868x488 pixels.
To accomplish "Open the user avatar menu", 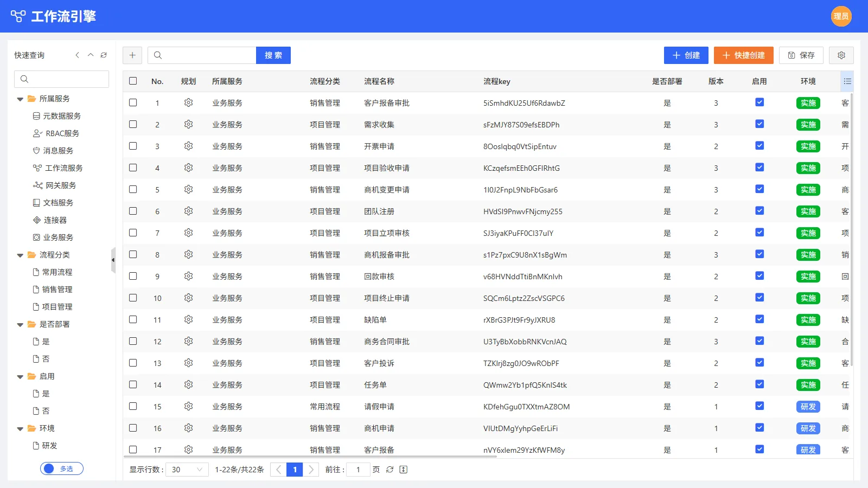I will point(841,16).
